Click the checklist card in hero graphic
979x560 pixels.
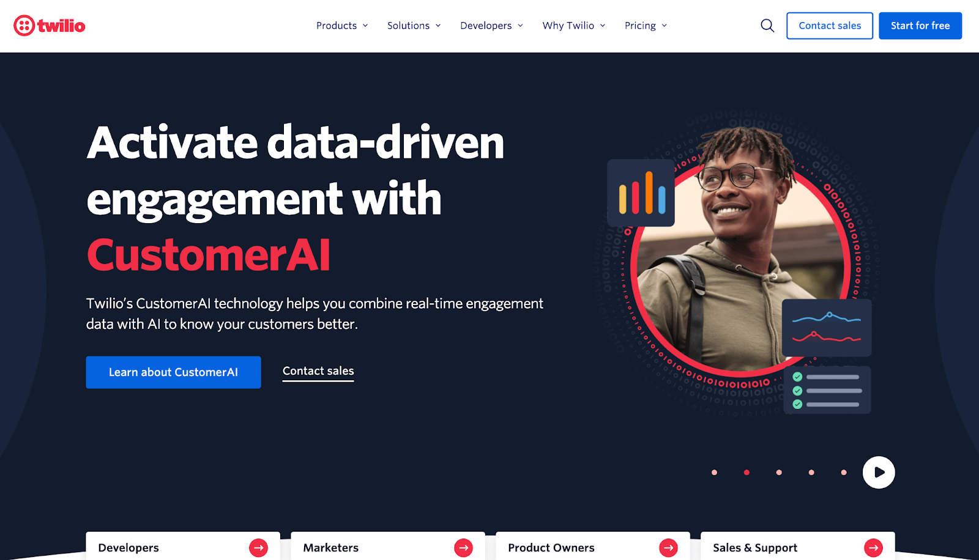coord(827,390)
